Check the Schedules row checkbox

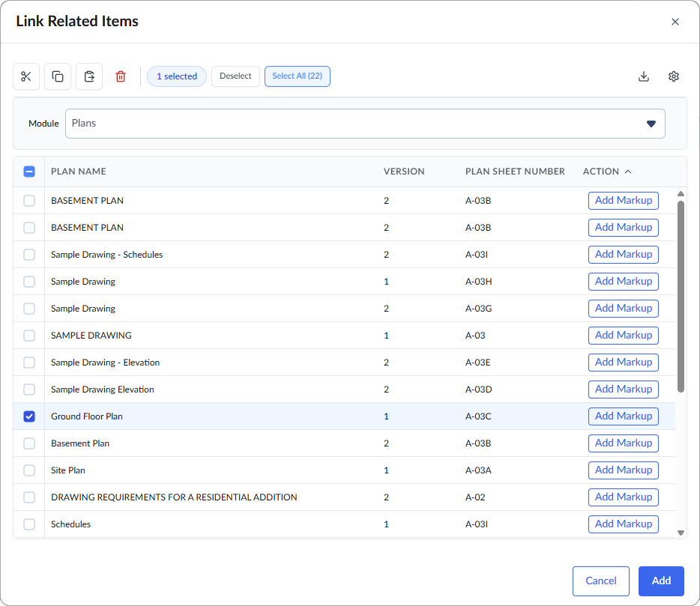(29, 524)
